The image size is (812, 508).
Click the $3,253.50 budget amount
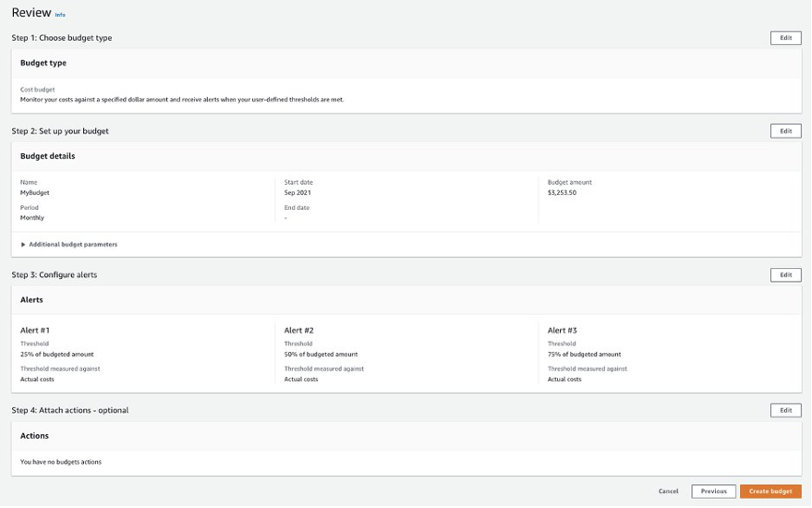coord(564,193)
